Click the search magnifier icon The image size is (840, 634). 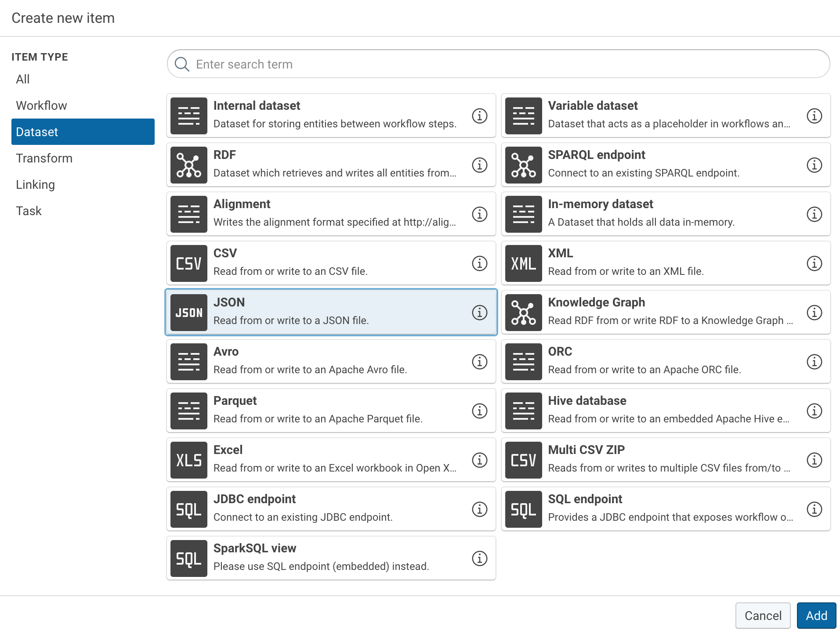coord(182,64)
